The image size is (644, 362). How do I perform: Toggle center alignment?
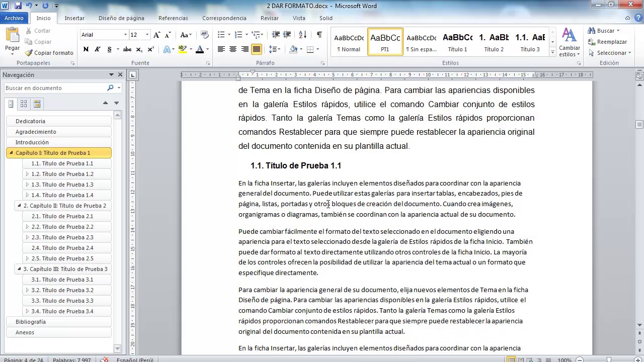click(233, 49)
